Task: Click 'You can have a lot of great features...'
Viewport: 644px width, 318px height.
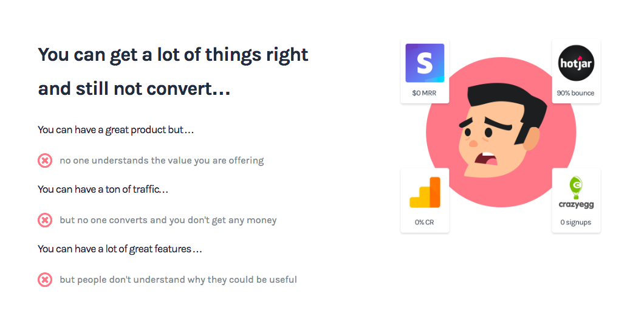Action: [x=120, y=249]
